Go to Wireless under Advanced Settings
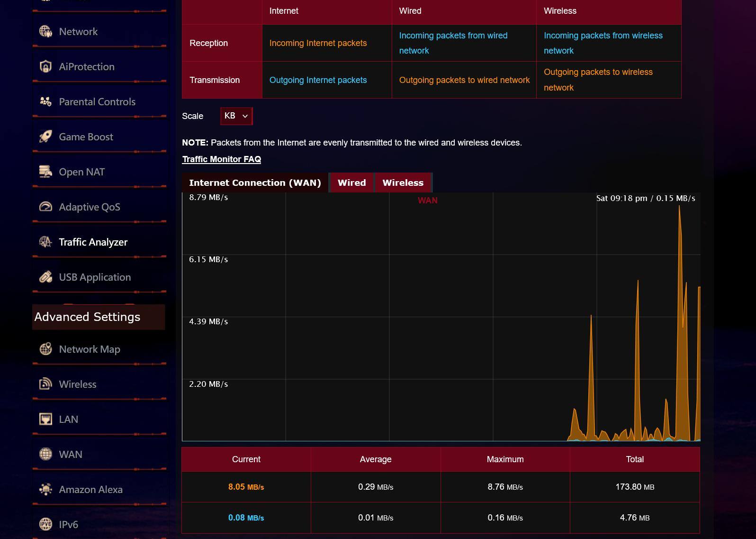This screenshot has height=539, width=756. coord(78,384)
